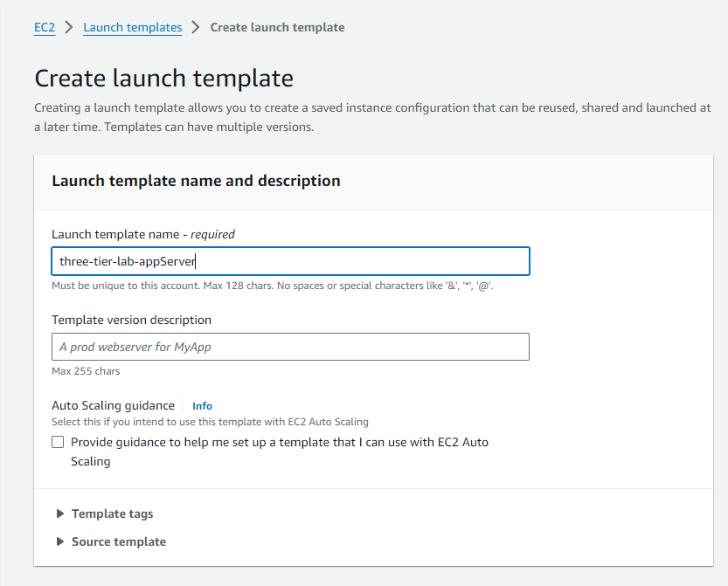The image size is (728, 586).
Task: Click the 'Create launch template' page heading
Action: (163, 78)
